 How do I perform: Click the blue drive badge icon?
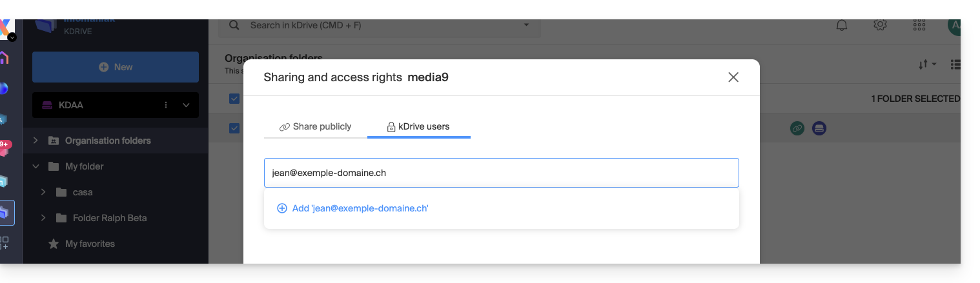[819, 128]
